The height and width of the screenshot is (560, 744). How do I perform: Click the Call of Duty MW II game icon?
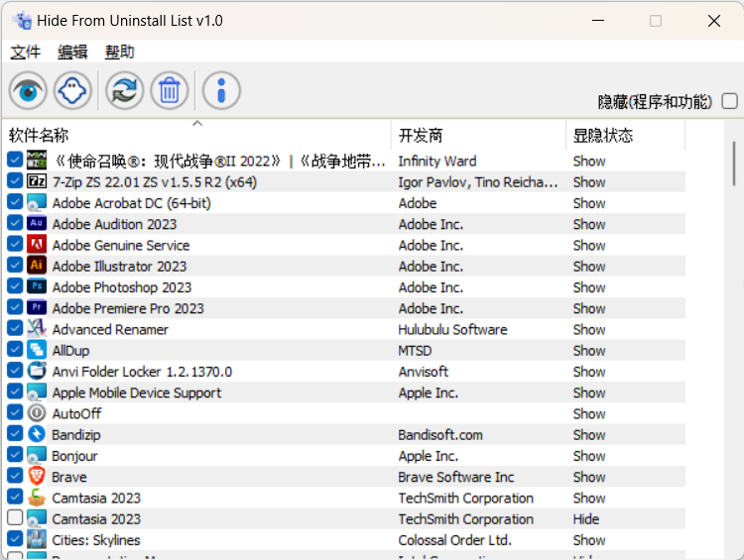coord(37,161)
